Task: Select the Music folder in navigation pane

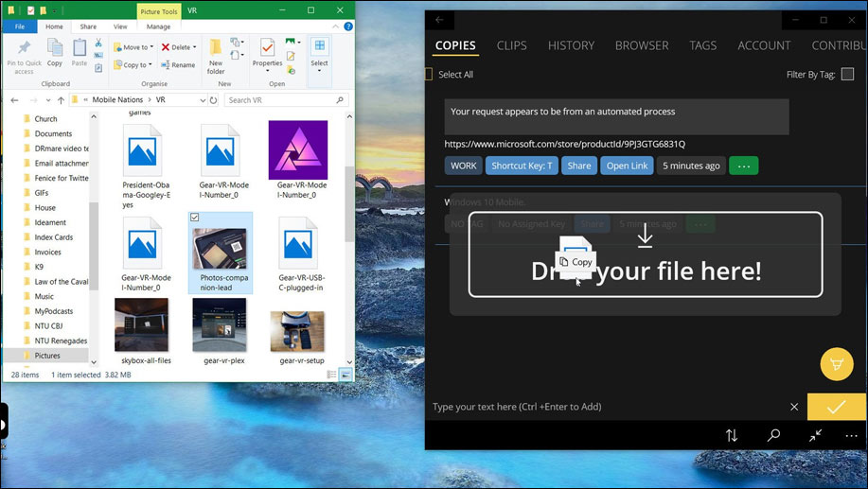Action: [x=44, y=296]
